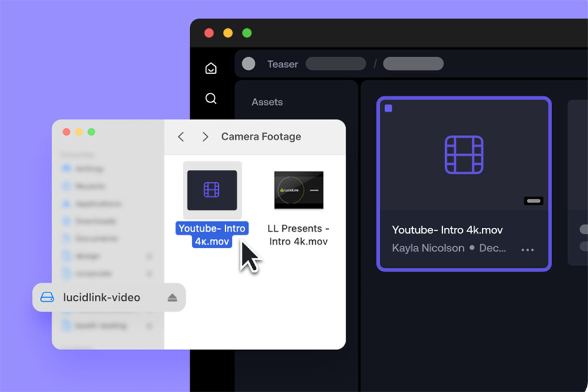Eject the lucidlink-video drive
This screenshot has height=392, width=588.
(x=172, y=298)
